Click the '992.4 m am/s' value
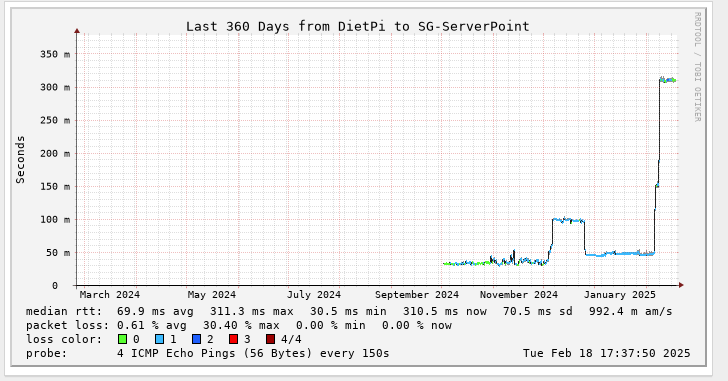Screen dimensions: 728x381 tap(630, 311)
